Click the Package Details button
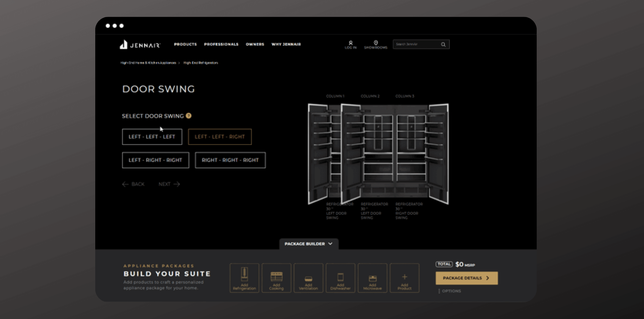644x319 pixels. 467,278
